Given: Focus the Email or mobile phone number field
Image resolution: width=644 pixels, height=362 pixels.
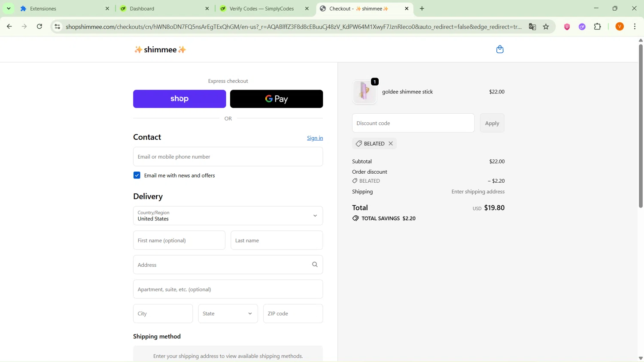Looking at the screenshot, I should pos(228,157).
